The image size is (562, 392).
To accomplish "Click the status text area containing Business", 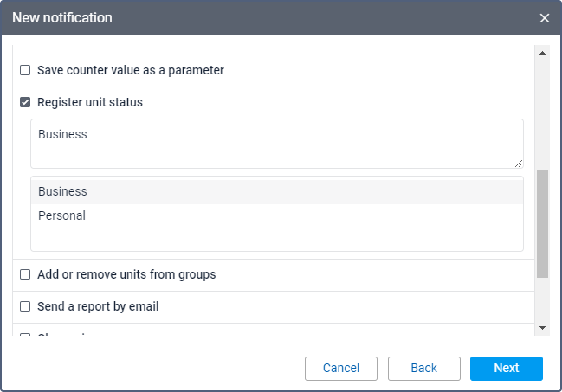I will pos(277,143).
